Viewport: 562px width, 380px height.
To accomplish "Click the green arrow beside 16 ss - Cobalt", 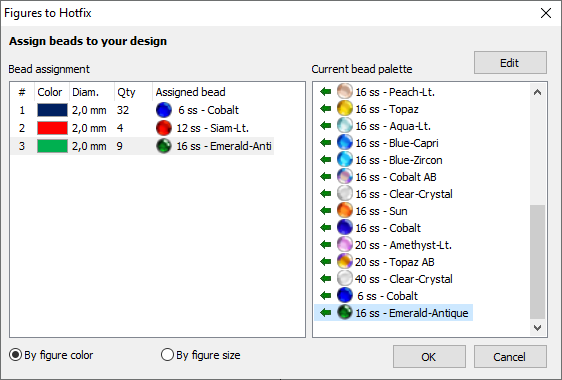I will [x=325, y=228].
